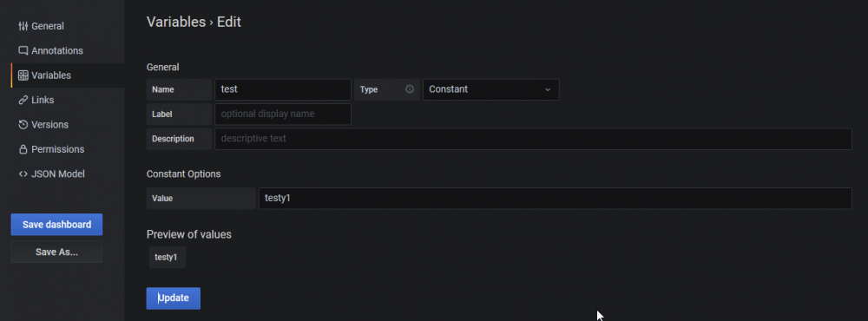The image size is (868, 321).
Task: Click the Description text field
Action: (533, 139)
